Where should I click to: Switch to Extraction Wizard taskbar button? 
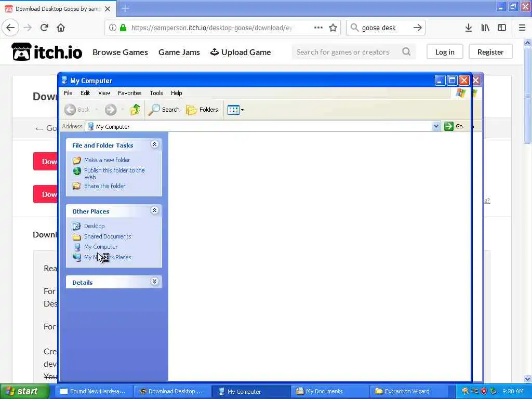tap(408, 391)
